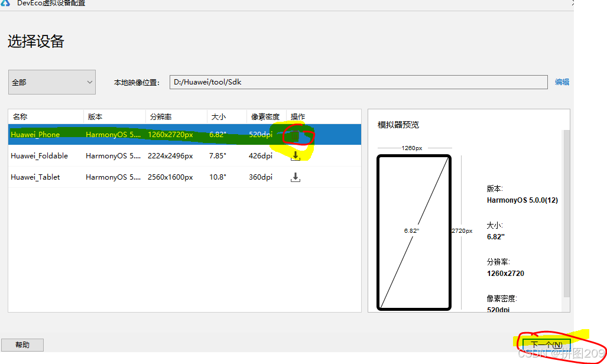Delete the Huawei_Phone image via trash icon
Viewport: 607px width, 364px height.
point(296,135)
